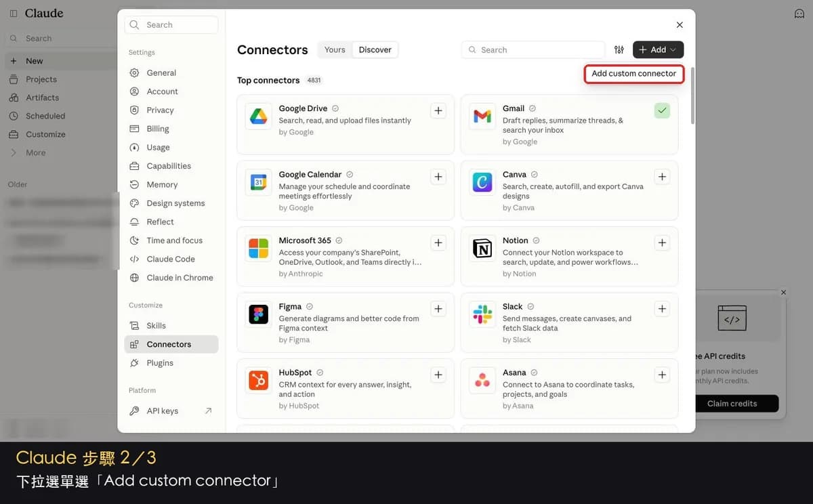The width and height of the screenshot is (813, 504).
Task: Click the Google Drive logo
Action: pos(258,117)
